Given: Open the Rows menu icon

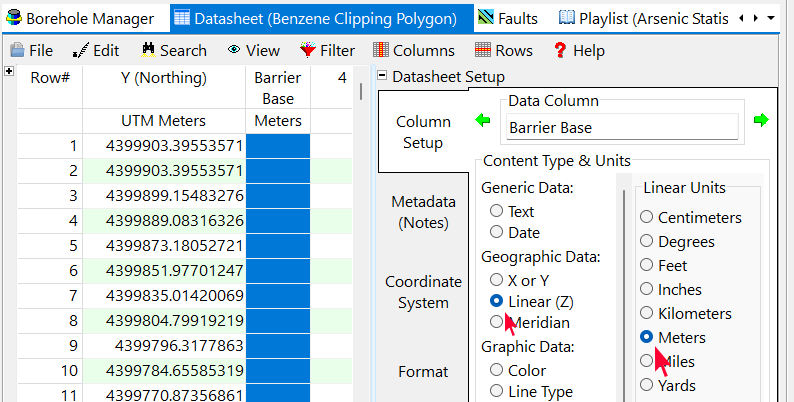Looking at the screenshot, I should click(x=483, y=50).
